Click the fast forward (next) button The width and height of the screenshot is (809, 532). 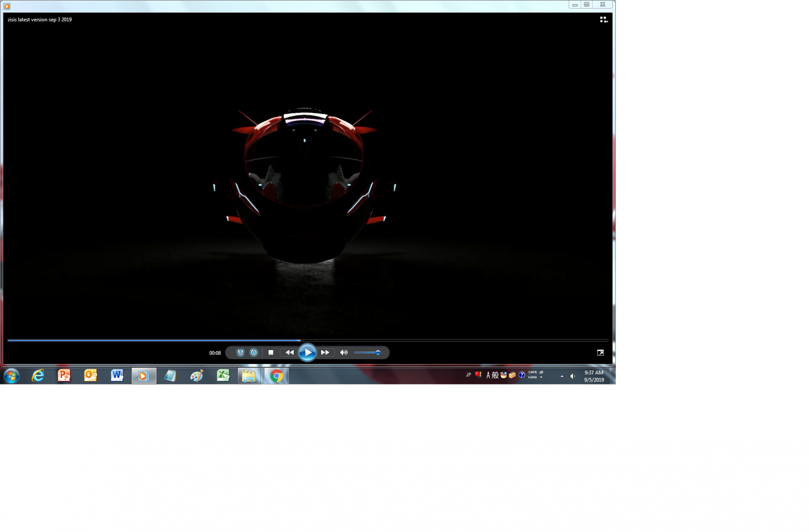pyautogui.click(x=325, y=353)
